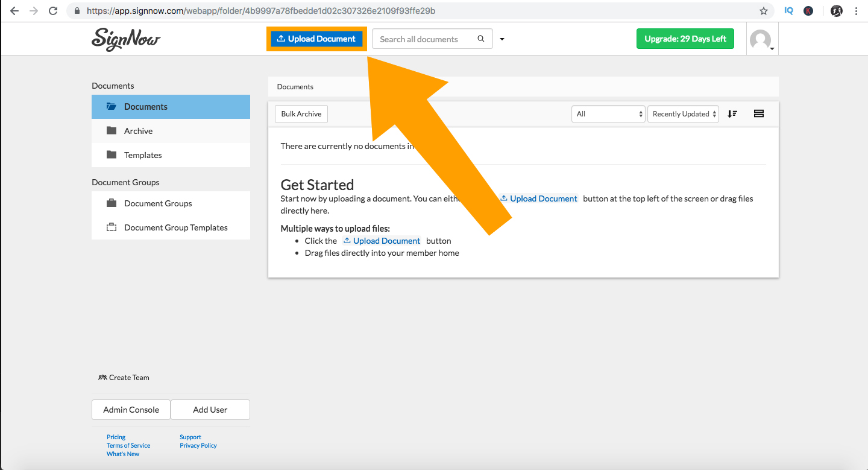The width and height of the screenshot is (868, 470).
Task: Click the Create Team icon
Action: (x=102, y=377)
